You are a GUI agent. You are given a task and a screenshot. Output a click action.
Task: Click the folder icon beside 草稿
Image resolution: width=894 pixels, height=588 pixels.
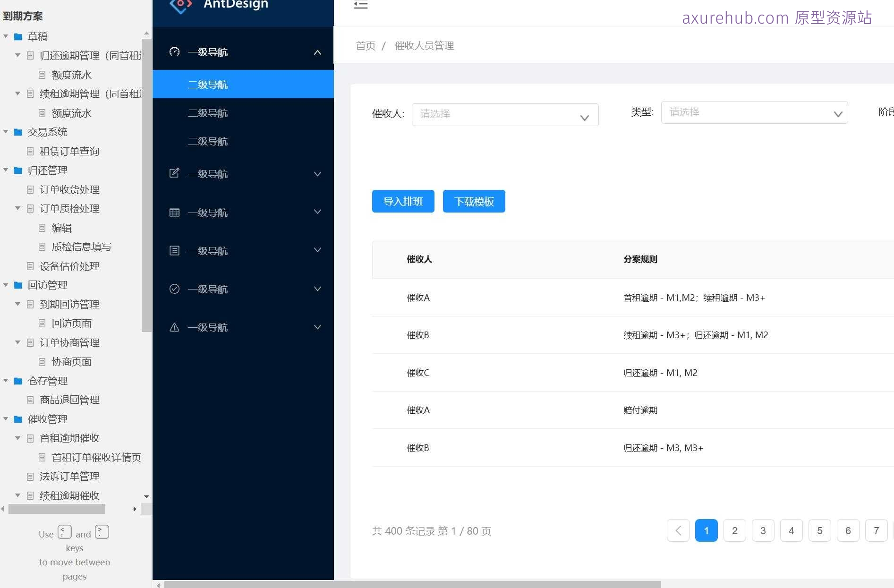pos(17,36)
